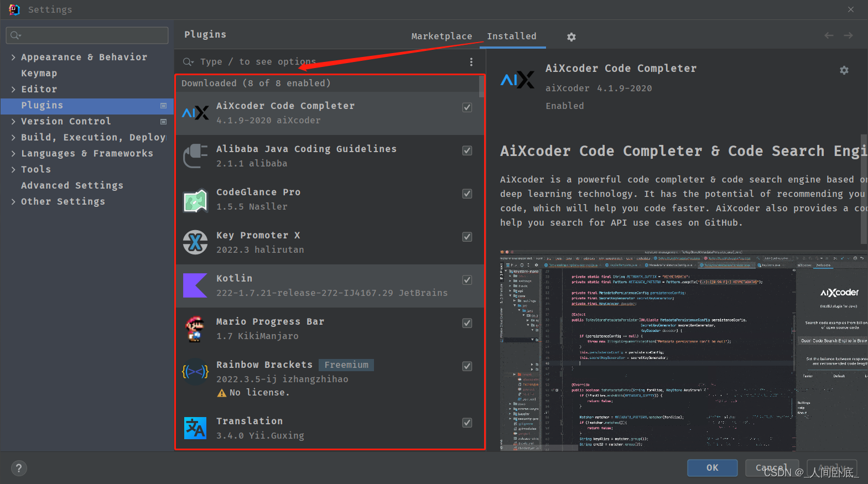Image resolution: width=868 pixels, height=484 pixels.
Task: Click the OK button
Action: (x=713, y=468)
